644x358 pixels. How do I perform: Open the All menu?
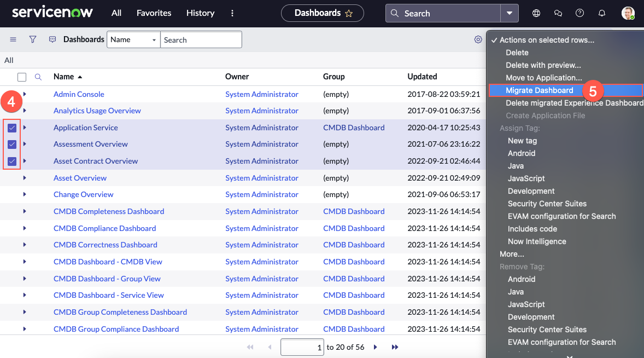coord(116,13)
